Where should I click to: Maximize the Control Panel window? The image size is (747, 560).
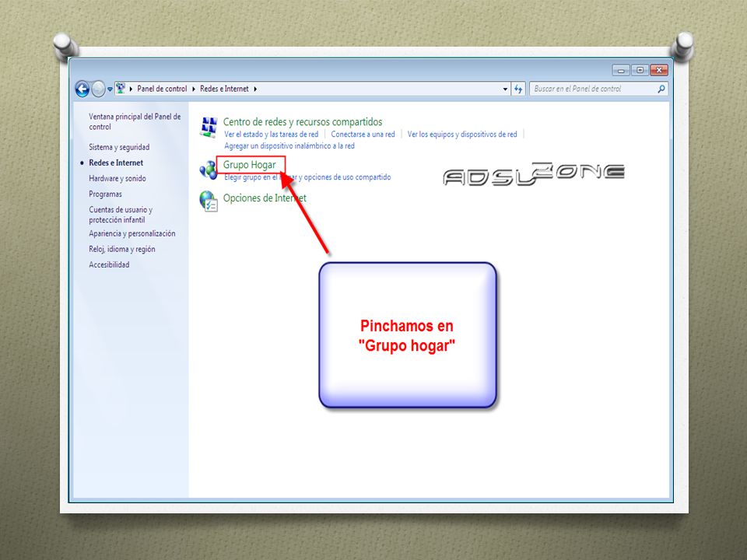pos(640,71)
